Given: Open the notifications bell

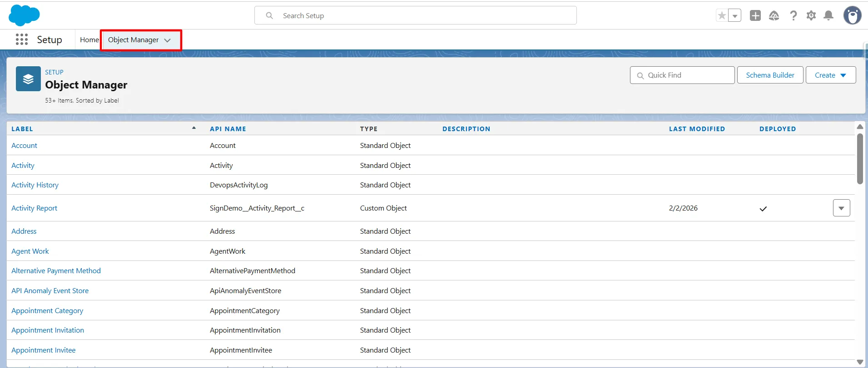Looking at the screenshot, I should pos(828,15).
